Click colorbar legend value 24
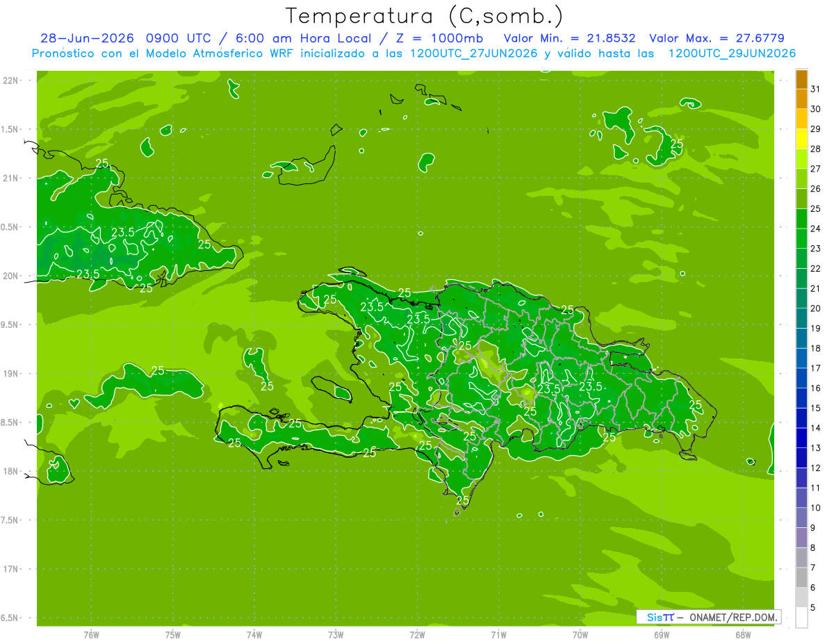The image size is (834, 644). click(x=816, y=229)
